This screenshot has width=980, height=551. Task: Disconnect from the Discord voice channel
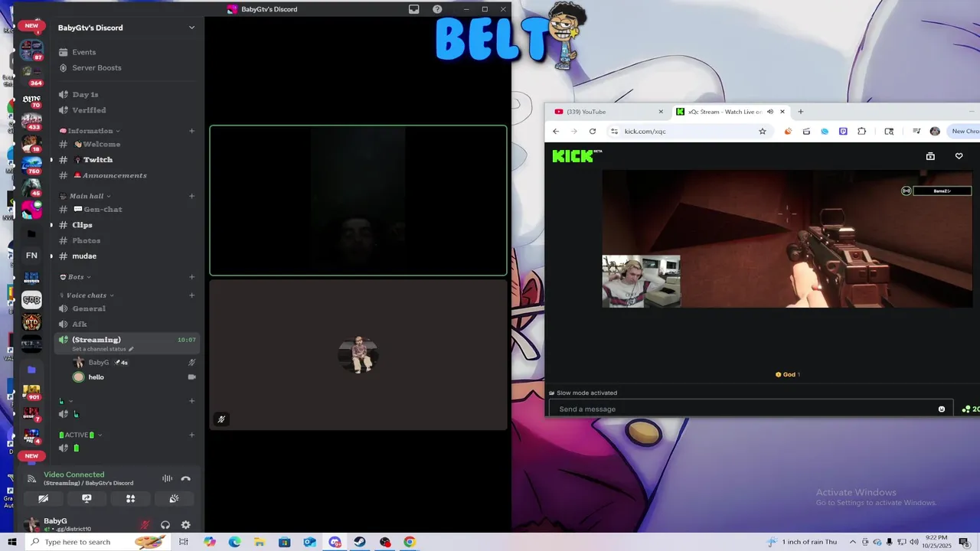pos(185,478)
